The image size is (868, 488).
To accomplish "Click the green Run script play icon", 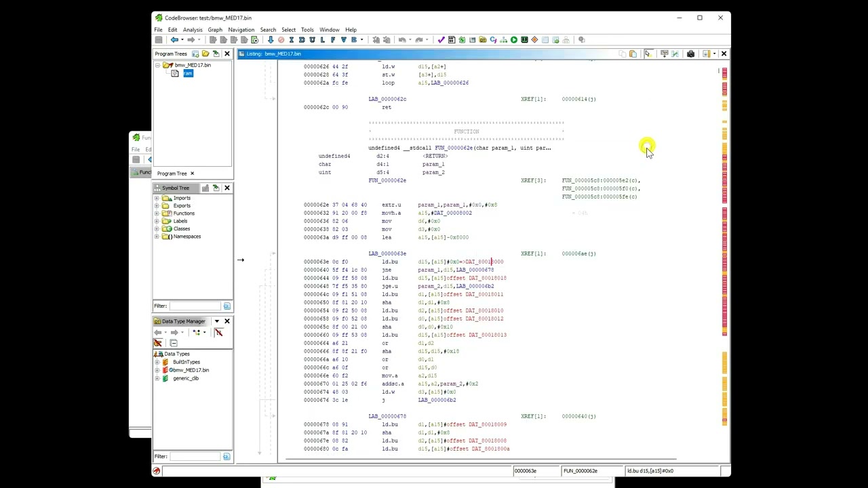I will 514,40.
